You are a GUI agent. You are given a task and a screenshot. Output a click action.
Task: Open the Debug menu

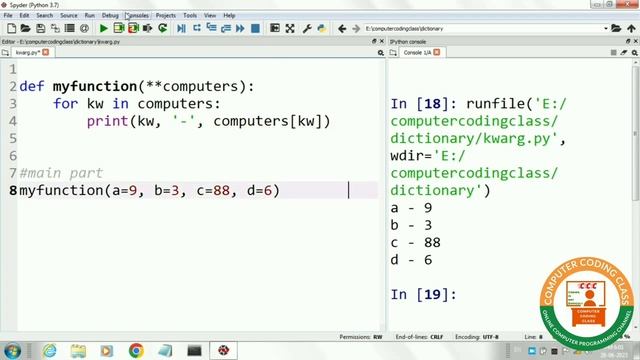[110, 16]
